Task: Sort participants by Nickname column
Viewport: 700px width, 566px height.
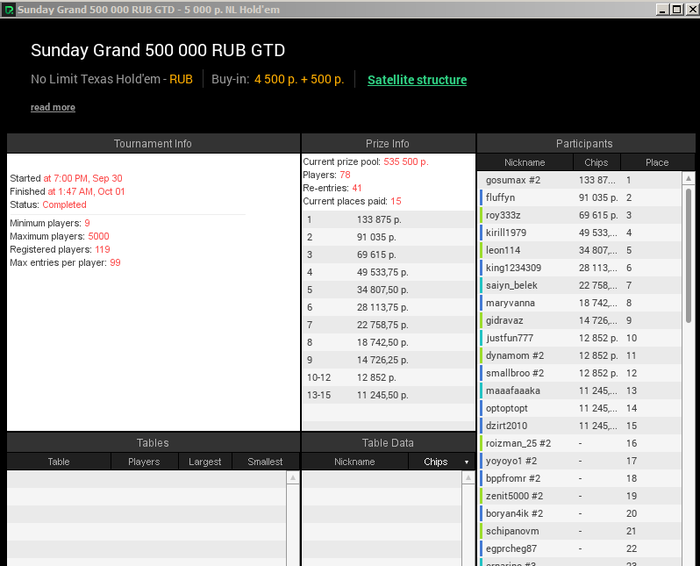Action: point(525,162)
